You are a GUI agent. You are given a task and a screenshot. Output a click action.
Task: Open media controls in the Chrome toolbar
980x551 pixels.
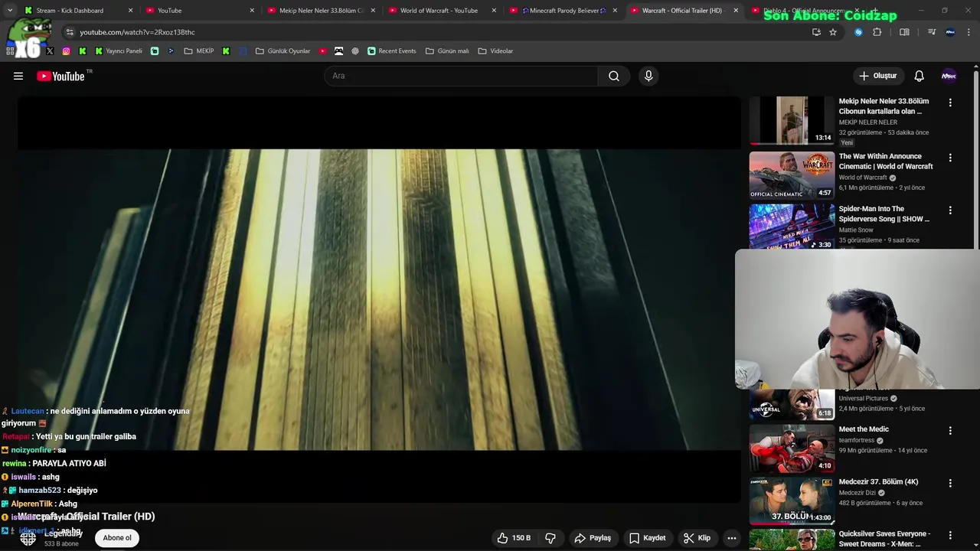click(932, 32)
